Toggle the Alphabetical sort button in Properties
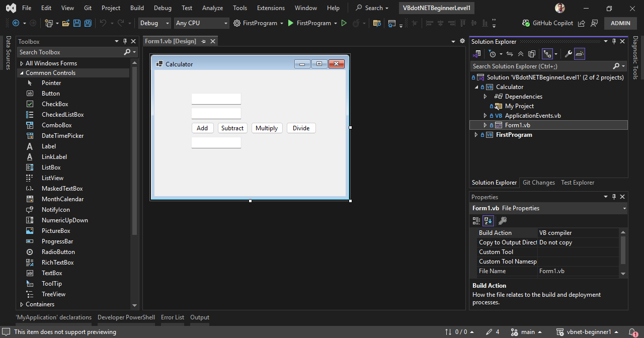The height and width of the screenshot is (338, 644). pyautogui.click(x=488, y=221)
